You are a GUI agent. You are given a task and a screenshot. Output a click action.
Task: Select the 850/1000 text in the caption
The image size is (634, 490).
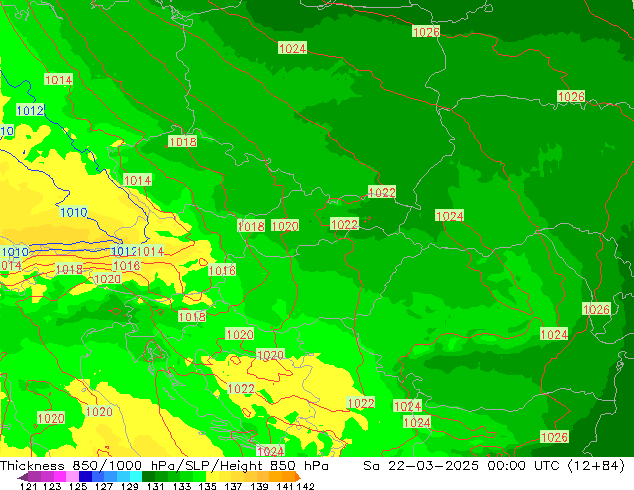(108, 466)
